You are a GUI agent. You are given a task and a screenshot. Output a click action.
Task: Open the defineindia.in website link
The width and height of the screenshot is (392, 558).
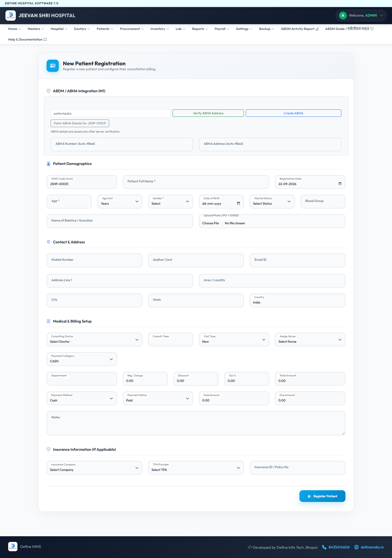pyautogui.click(x=372, y=547)
